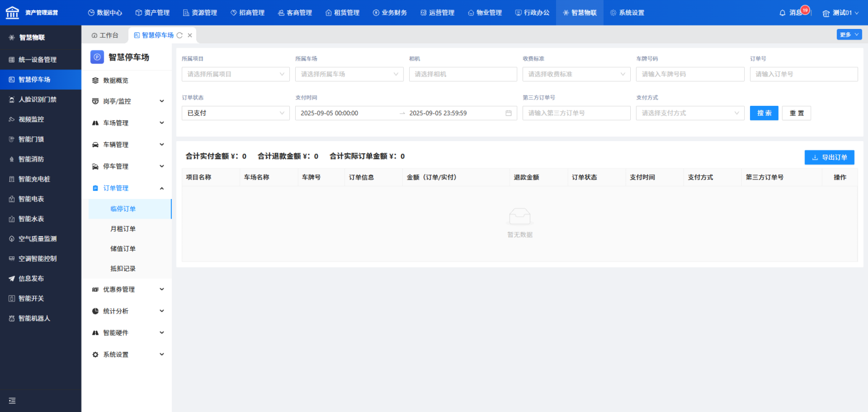
Task: Open the 所属车场 dropdown
Action: click(349, 74)
